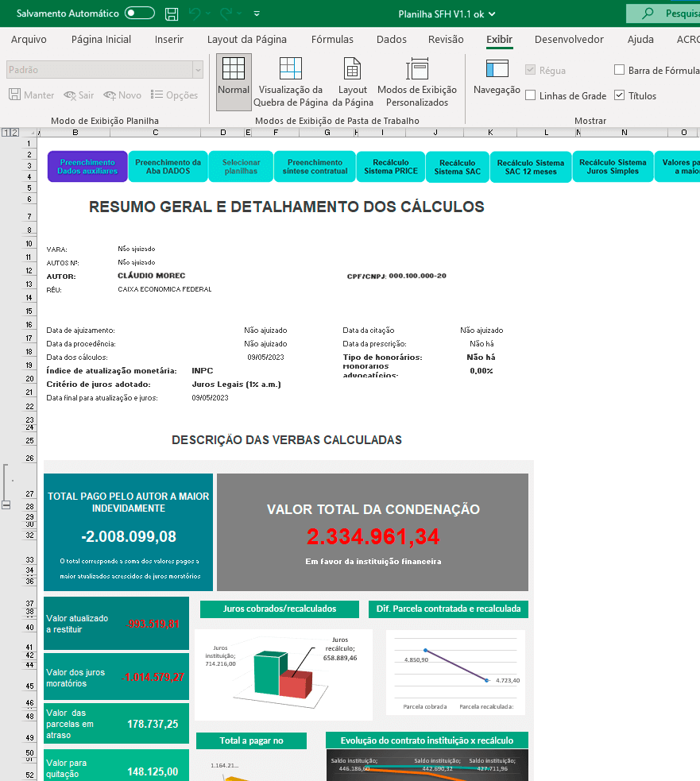Open Modos de Exibição Personalizados

tap(417, 81)
